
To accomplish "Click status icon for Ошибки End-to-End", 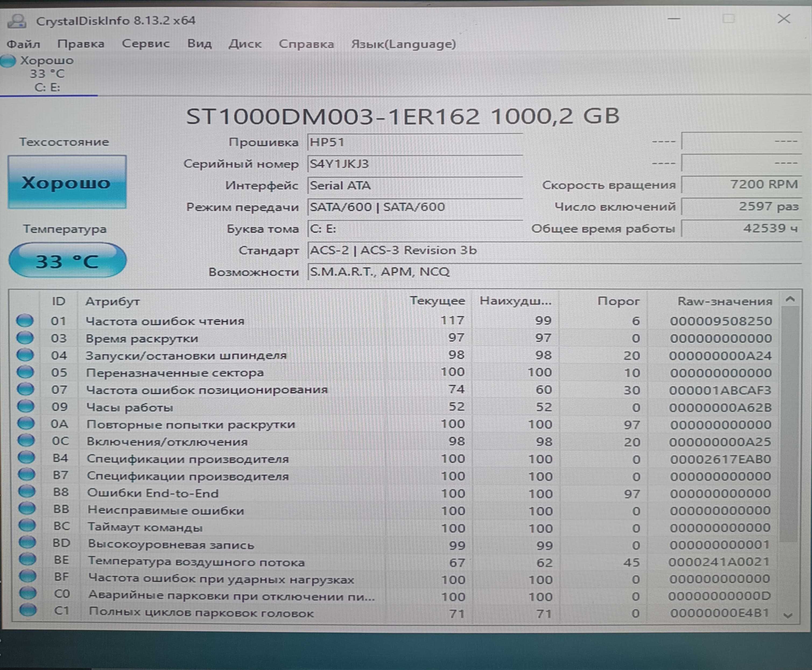I will click(27, 491).
